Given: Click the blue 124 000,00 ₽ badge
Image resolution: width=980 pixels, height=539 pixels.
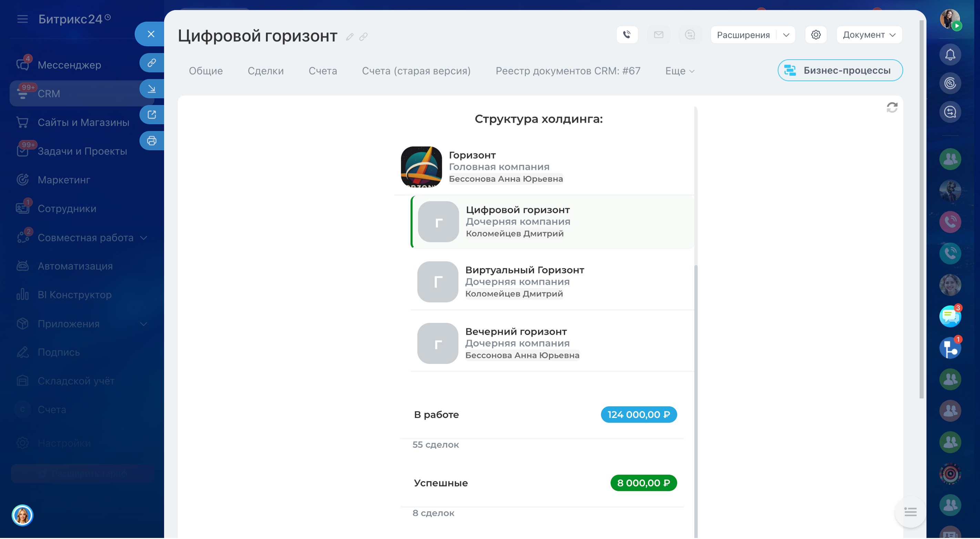Looking at the screenshot, I should coord(639,414).
